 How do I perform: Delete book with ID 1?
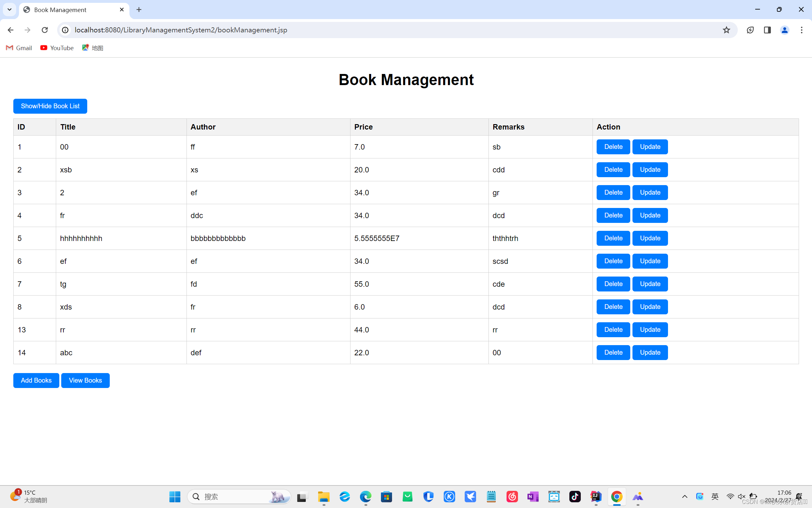(613, 147)
